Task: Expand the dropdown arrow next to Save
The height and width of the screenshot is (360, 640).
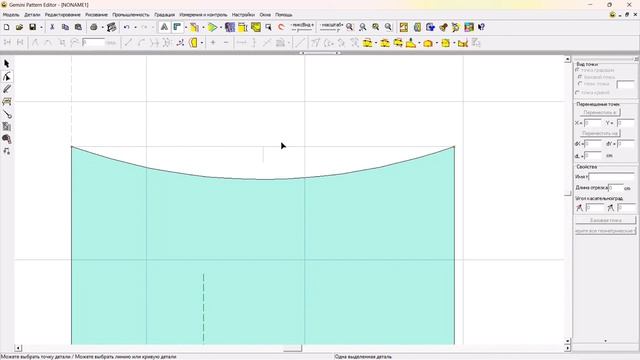Action: coord(41,27)
